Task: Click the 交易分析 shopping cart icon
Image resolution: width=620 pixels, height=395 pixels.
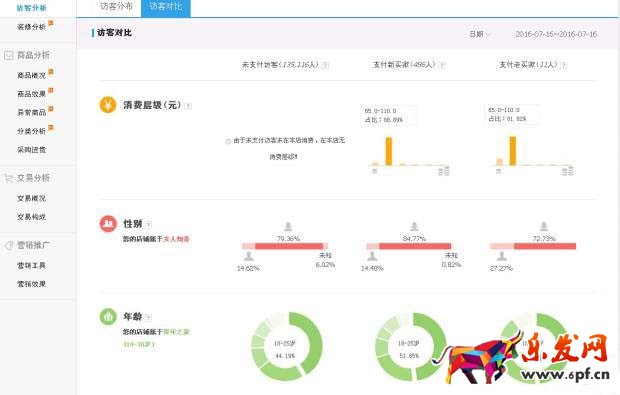Action: [8, 178]
